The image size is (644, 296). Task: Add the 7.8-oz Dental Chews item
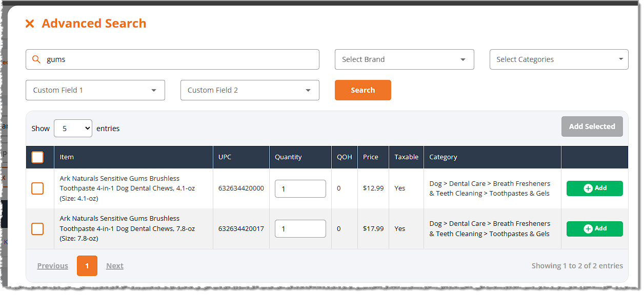click(595, 229)
